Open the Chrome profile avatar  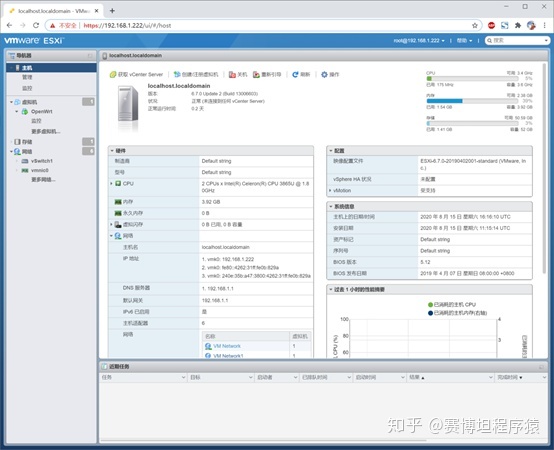[531, 25]
